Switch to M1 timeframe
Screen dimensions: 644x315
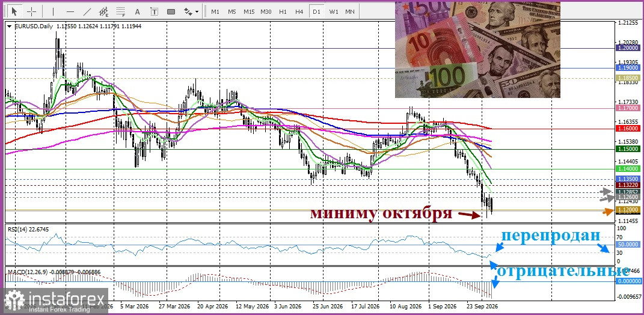[x=215, y=11]
